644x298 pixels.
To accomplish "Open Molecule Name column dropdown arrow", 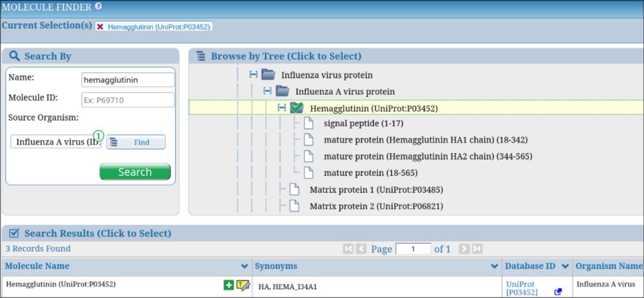I will [244, 266].
